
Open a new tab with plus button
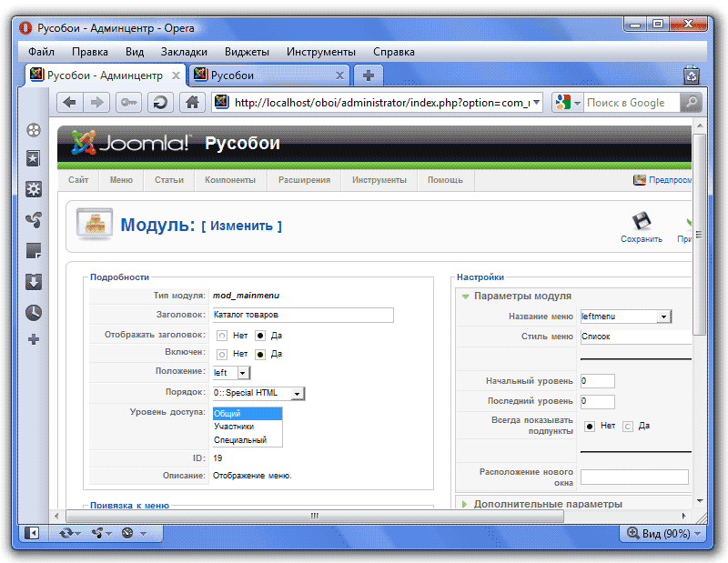pyautogui.click(x=368, y=75)
